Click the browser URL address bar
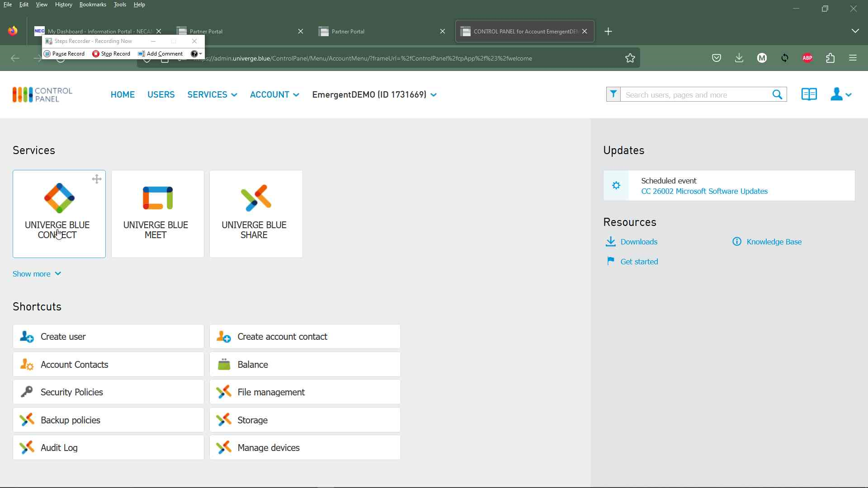 [389, 58]
